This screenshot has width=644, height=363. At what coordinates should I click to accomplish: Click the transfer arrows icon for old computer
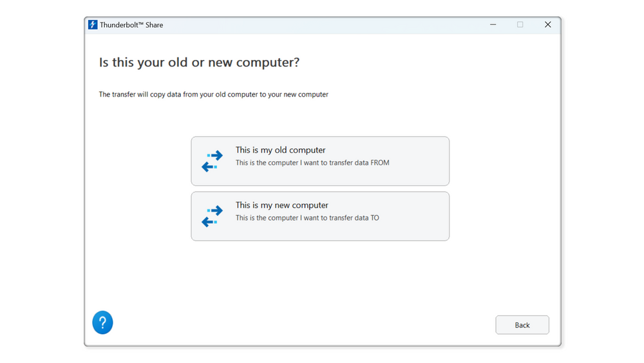212,161
